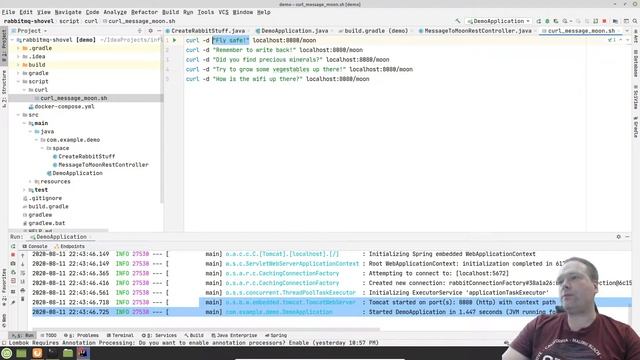Hide the Project panel with minus icon
This screenshot has width=640, height=360.
click(x=159, y=31)
